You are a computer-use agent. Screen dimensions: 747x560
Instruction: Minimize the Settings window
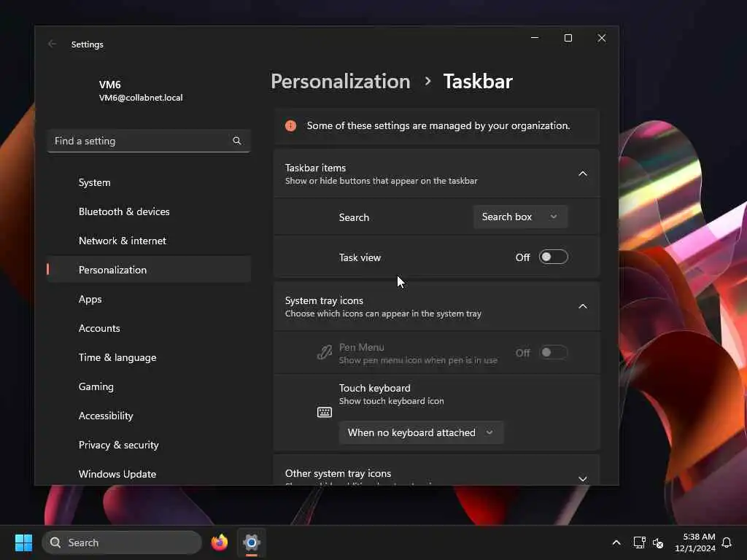point(535,38)
